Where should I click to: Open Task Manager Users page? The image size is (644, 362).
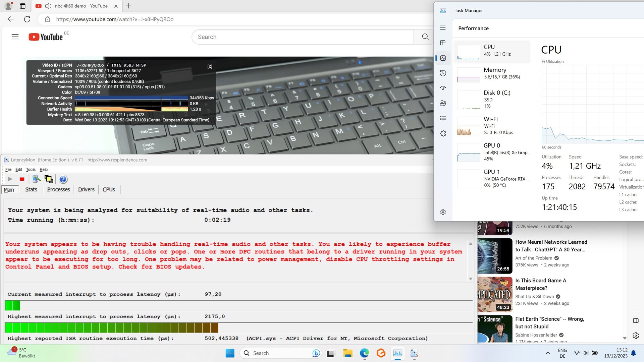443,103
